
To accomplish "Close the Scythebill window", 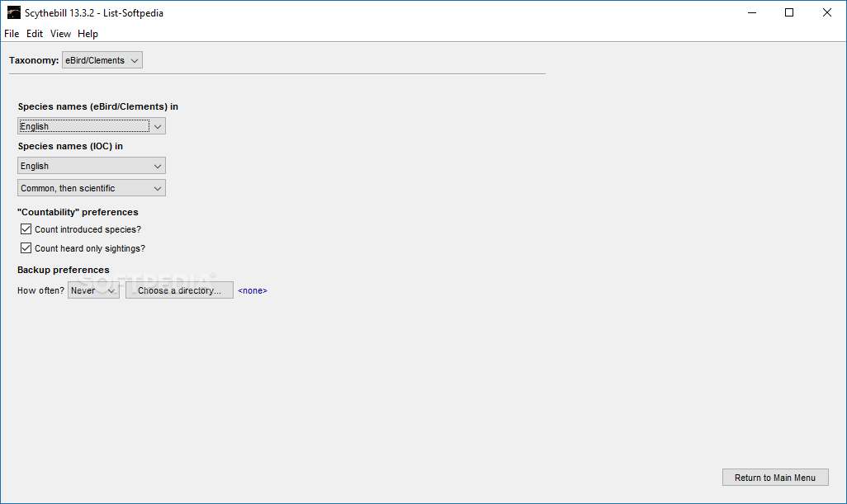I will point(827,12).
